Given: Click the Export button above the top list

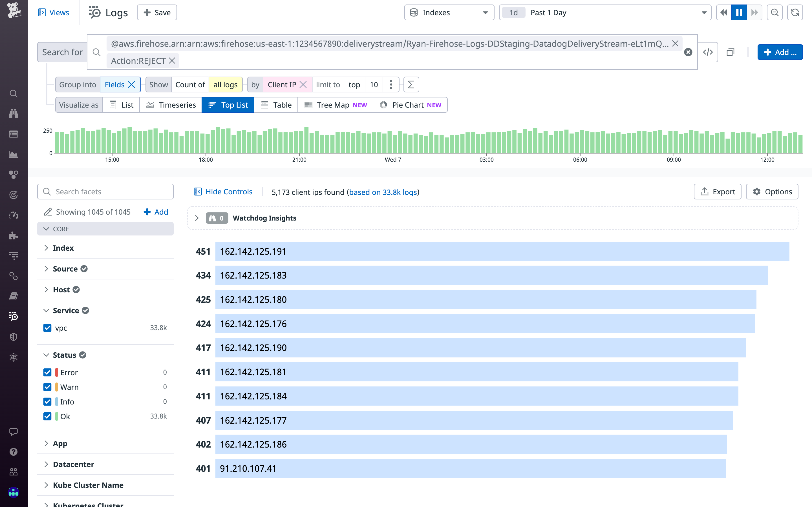Looking at the screenshot, I should [717, 192].
